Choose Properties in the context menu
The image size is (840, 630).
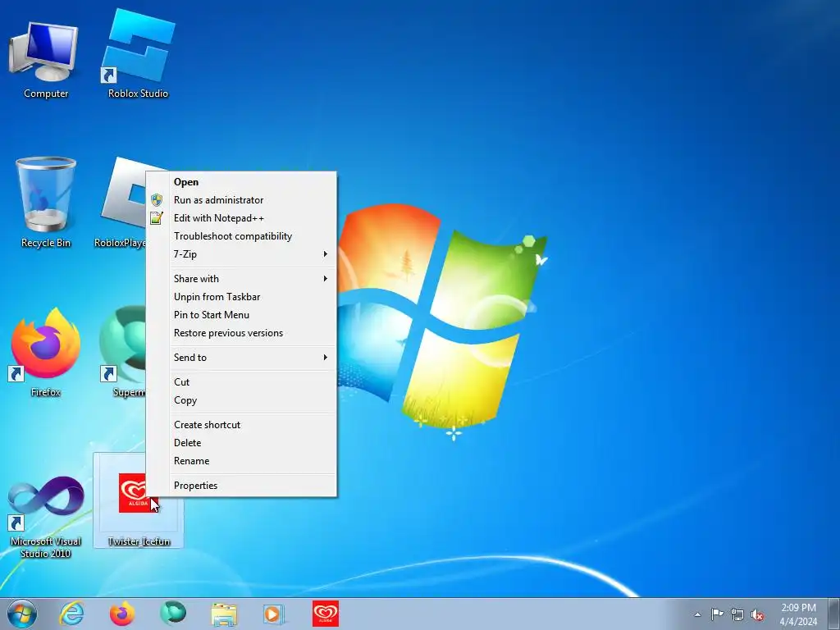tap(242, 486)
